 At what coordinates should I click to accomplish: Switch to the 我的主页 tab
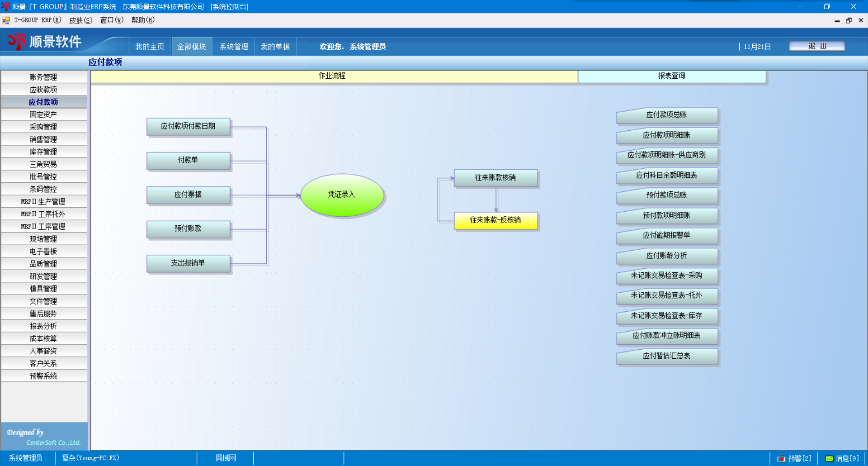(150, 47)
